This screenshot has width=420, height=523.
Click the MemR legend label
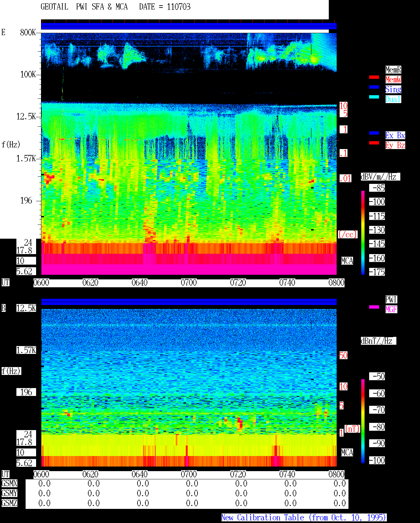393,70
